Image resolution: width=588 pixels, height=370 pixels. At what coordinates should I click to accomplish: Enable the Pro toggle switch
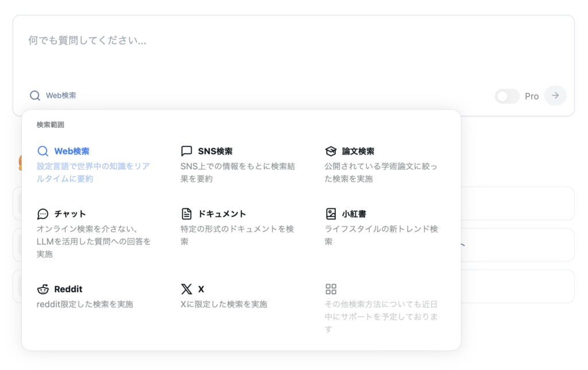[507, 96]
